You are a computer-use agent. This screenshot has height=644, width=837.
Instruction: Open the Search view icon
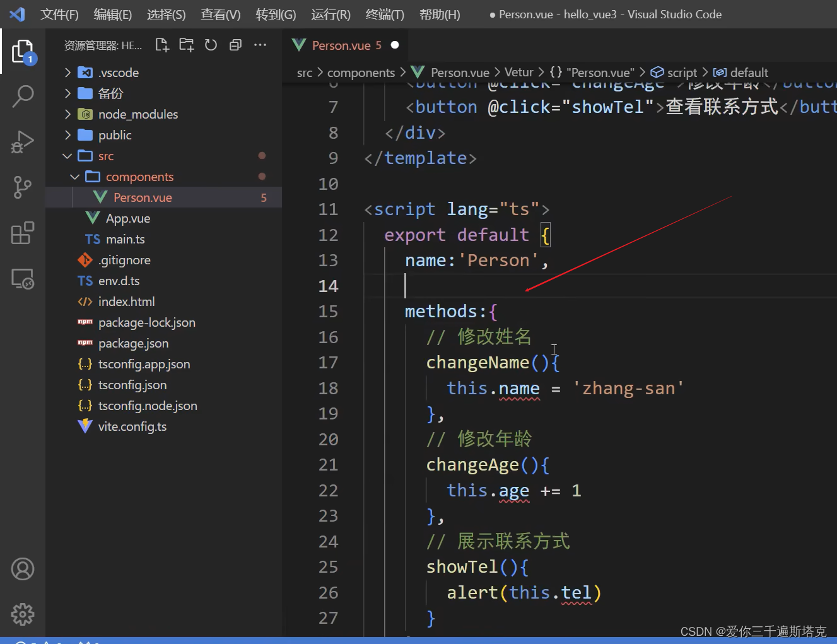(x=23, y=96)
